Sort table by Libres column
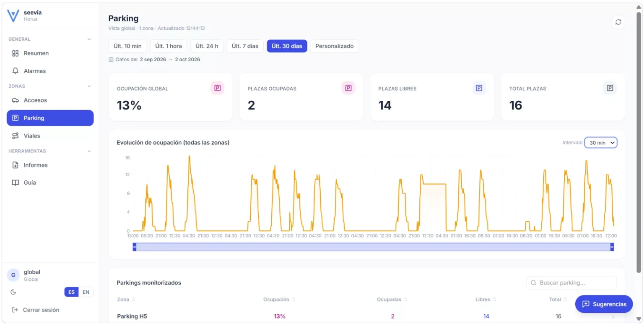The height and width of the screenshot is (324, 644). tap(486, 300)
